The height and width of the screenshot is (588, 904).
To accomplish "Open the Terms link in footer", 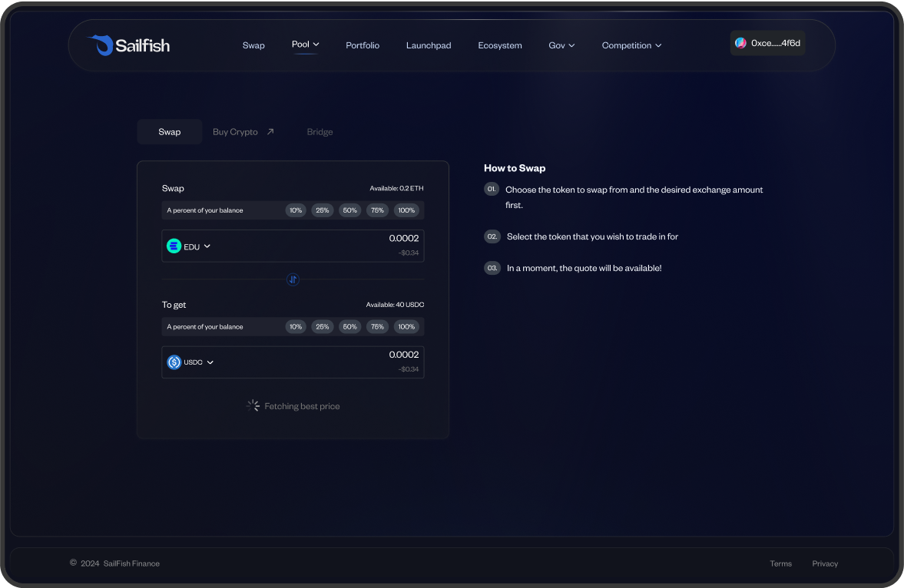I will pyautogui.click(x=780, y=563).
